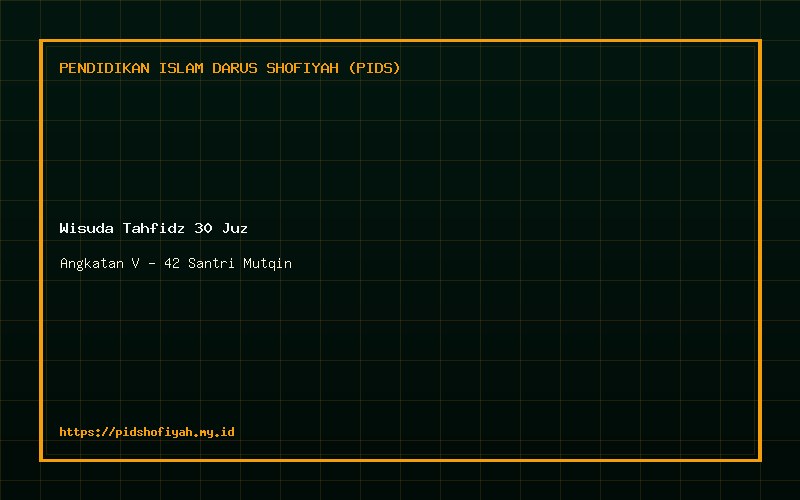The image size is (800, 500).
Task: Click the Roman numeral "V" in the subtitle
Action: [135, 263]
